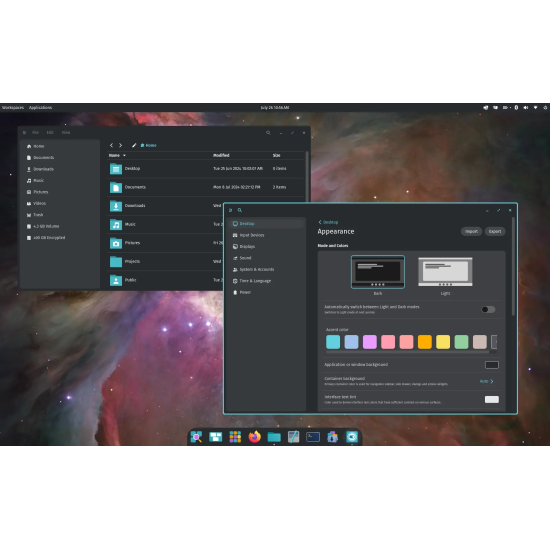This screenshot has height=550, width=550.
Task: Click the Import button
Action: pyautogui.click(x=471, y=232)
